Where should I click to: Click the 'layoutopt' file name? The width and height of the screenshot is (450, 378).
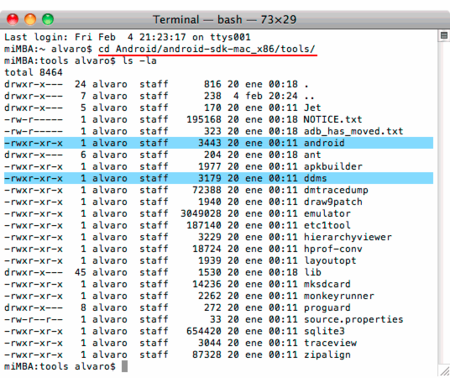[x=330, y=261]
